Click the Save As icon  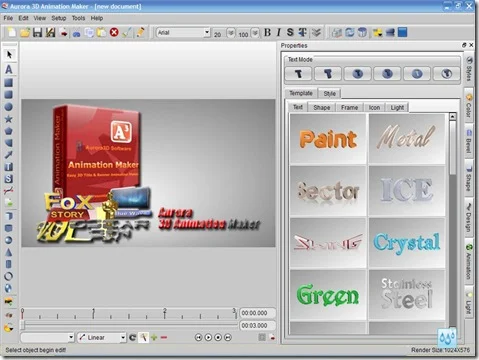click(x=50, y=32)
